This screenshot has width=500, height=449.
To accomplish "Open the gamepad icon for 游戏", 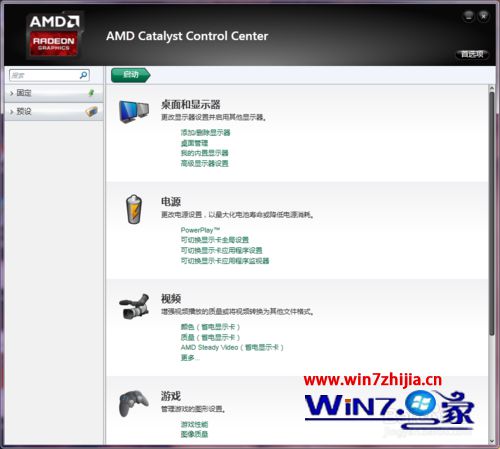I will click(x=134, y=403).
